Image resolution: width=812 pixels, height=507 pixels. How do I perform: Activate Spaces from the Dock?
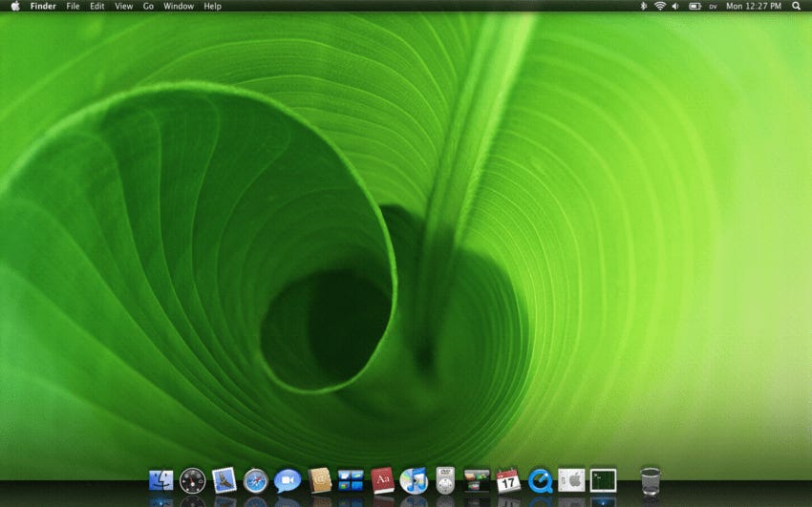click(x=351, y=480)
